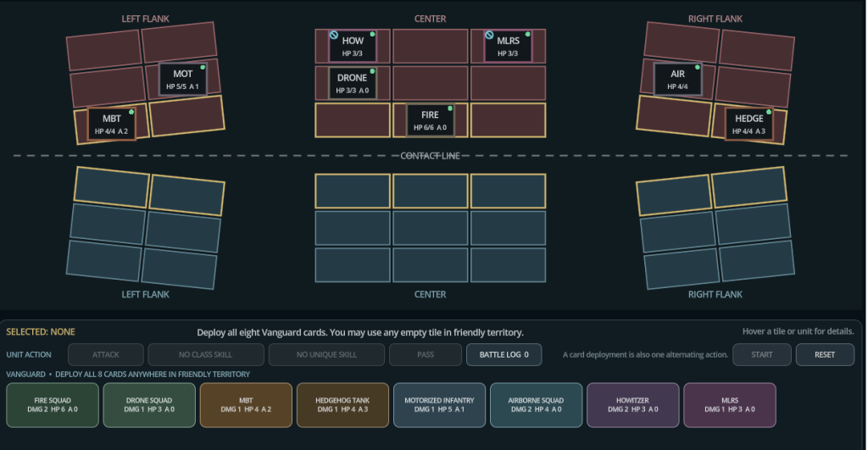Pick the Howitzer vanguard card

click(x=632, y=405)
